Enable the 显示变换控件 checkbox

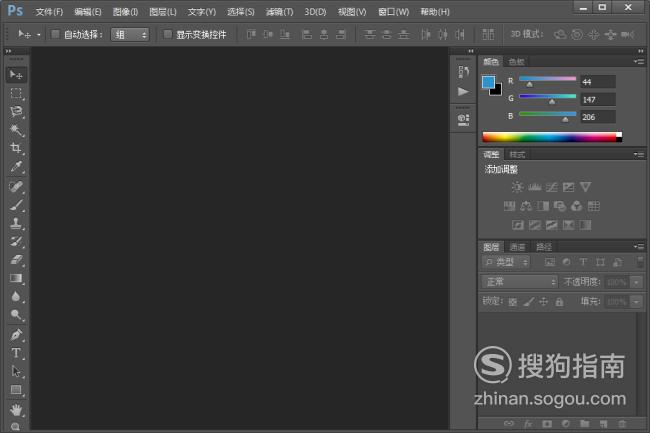(167, 34)
